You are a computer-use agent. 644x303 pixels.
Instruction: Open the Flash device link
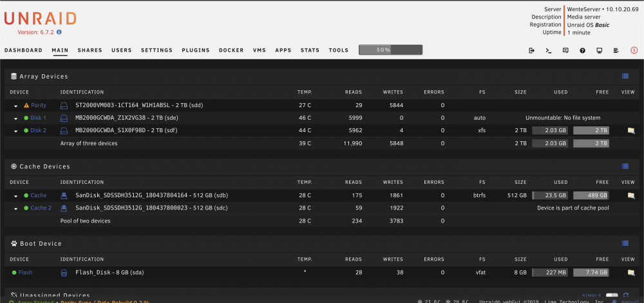coord(26,273)
